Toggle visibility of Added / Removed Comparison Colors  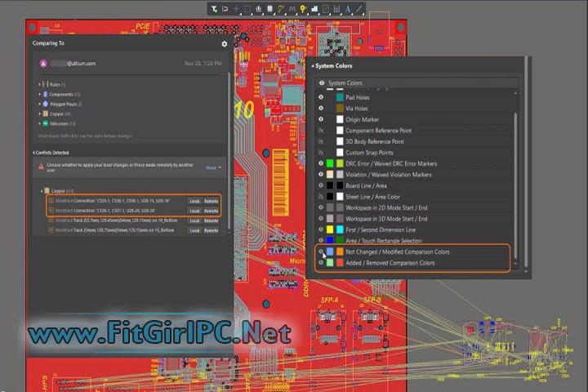321,263
